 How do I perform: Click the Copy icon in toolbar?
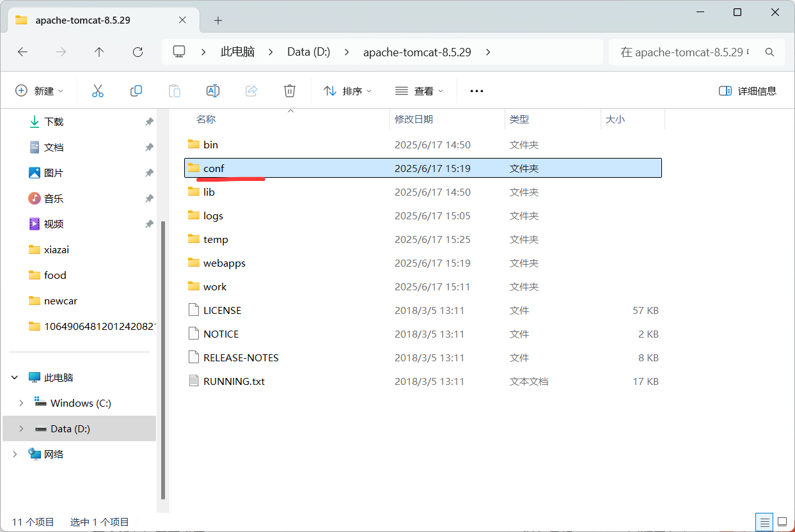(x=136, y=91)
